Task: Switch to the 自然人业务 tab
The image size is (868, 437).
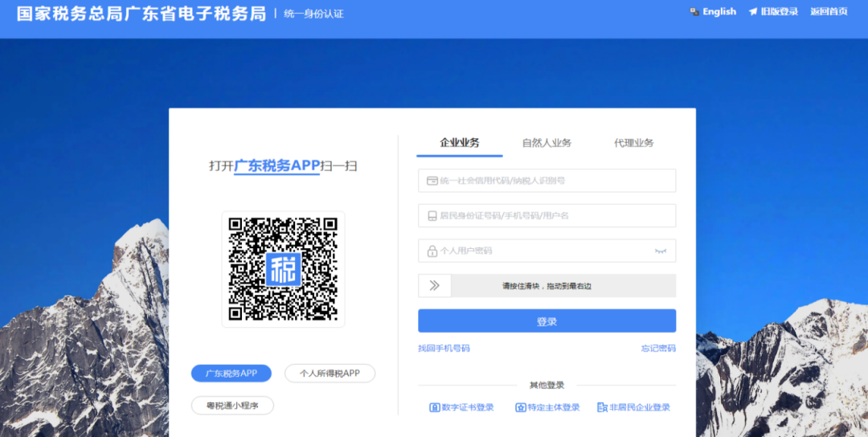Action: tap(547, 143)
